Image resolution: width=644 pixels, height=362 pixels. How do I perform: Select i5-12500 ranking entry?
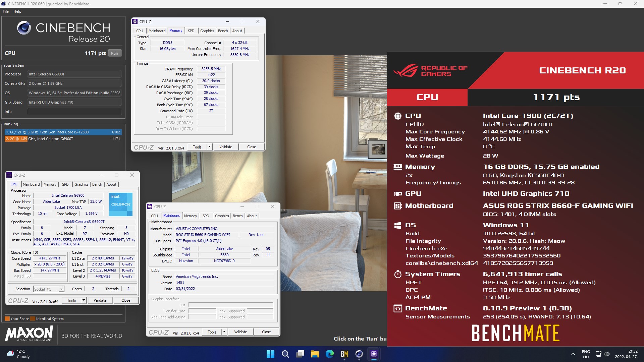(63, 132)
